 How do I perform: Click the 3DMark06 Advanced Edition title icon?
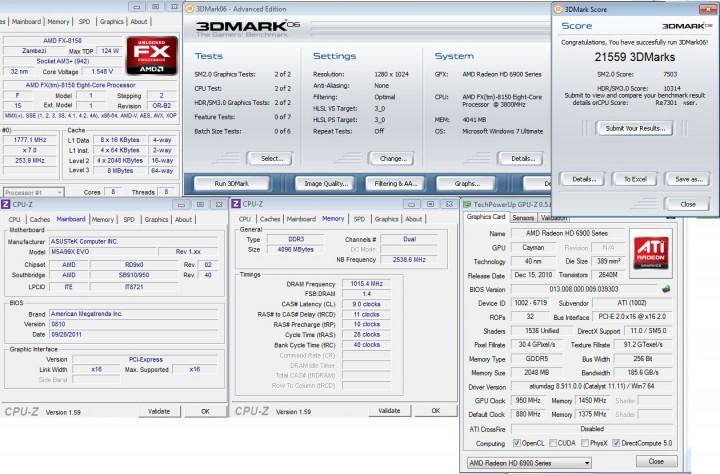189,9
